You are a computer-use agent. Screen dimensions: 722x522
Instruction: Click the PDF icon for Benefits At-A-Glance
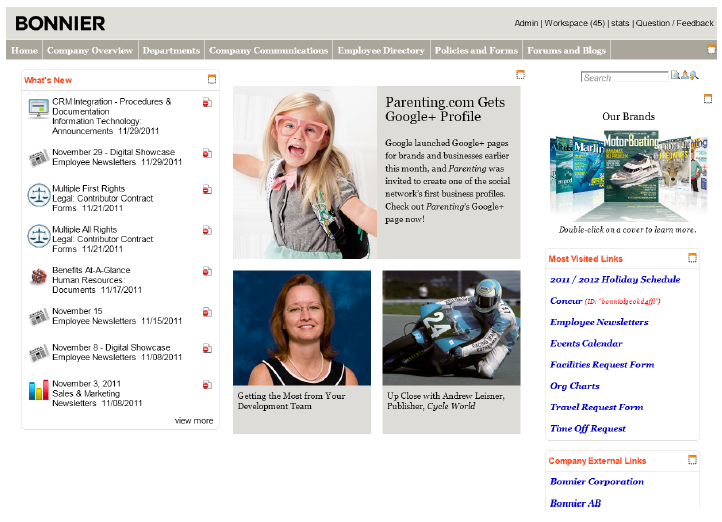pyautogui.click(x=207, y=271)
